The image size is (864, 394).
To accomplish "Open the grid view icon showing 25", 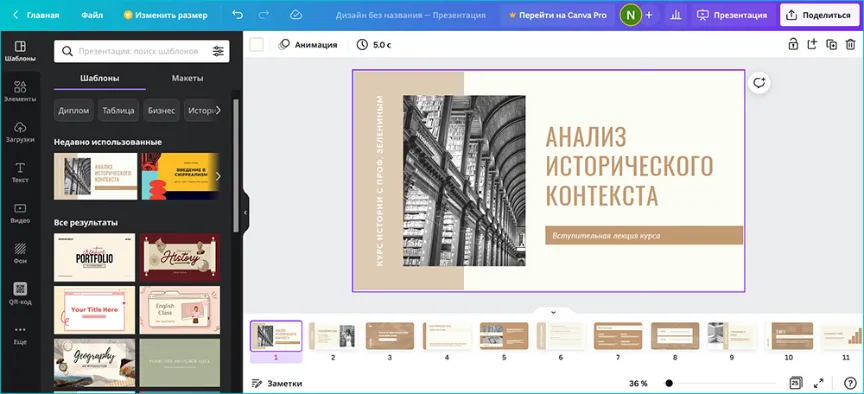I will click(795, 383).
